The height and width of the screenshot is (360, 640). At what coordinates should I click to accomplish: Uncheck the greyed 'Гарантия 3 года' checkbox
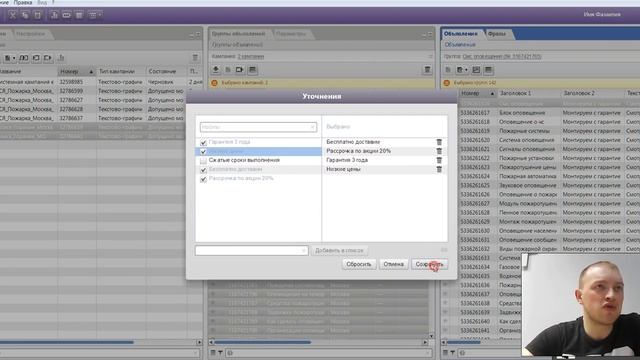pos(203,142)
